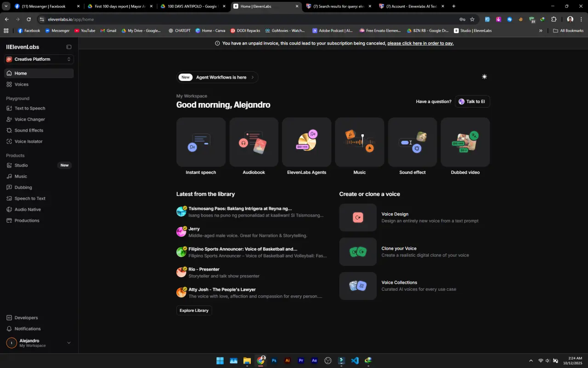Open Windows Start menu
The width and height of the screenshot is (588, 368).
[220, 361]
